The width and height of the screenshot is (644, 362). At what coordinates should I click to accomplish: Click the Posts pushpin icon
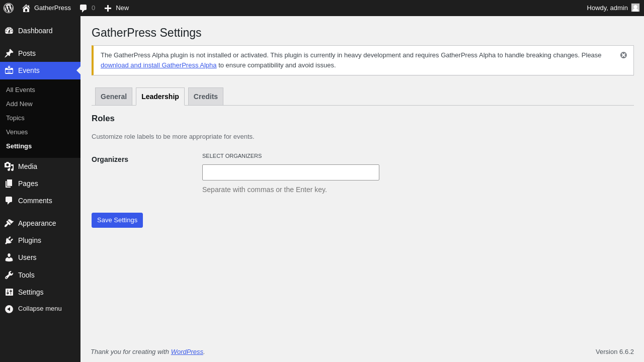[x=9, y=53]
